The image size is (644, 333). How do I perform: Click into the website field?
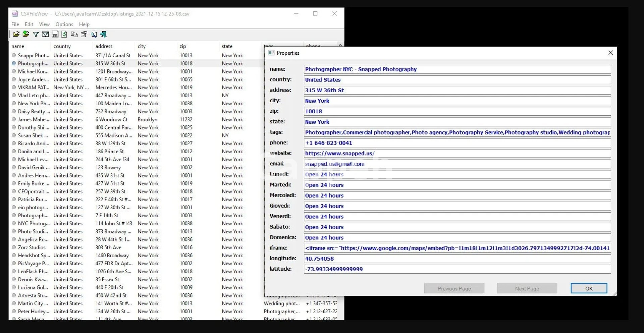point(457,154)
